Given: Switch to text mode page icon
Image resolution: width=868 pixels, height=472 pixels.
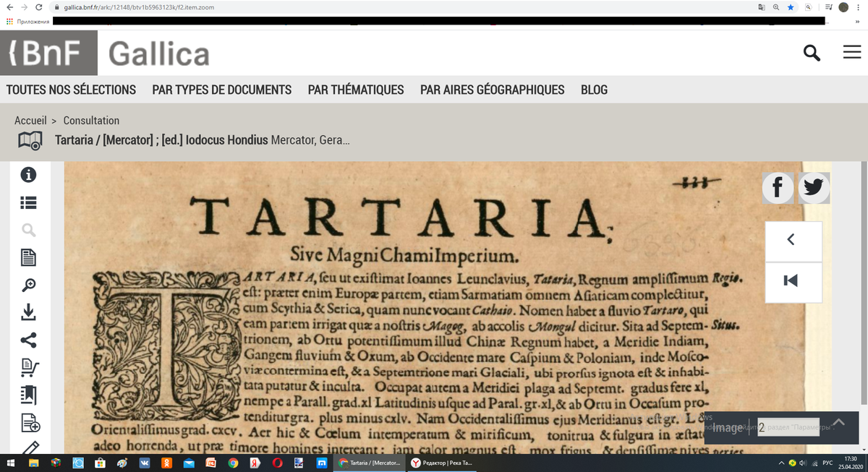Looking at the screenshot, I should tap(28, 257).
